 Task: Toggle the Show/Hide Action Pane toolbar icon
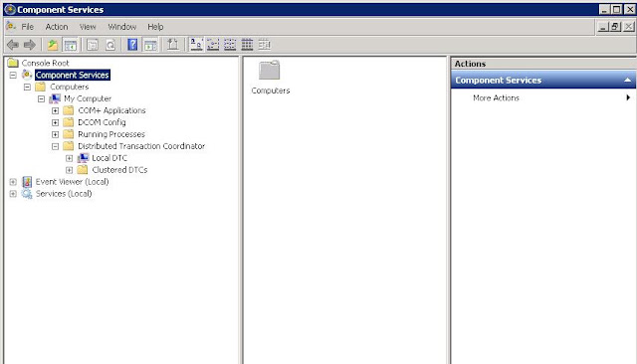pos(150,45)
